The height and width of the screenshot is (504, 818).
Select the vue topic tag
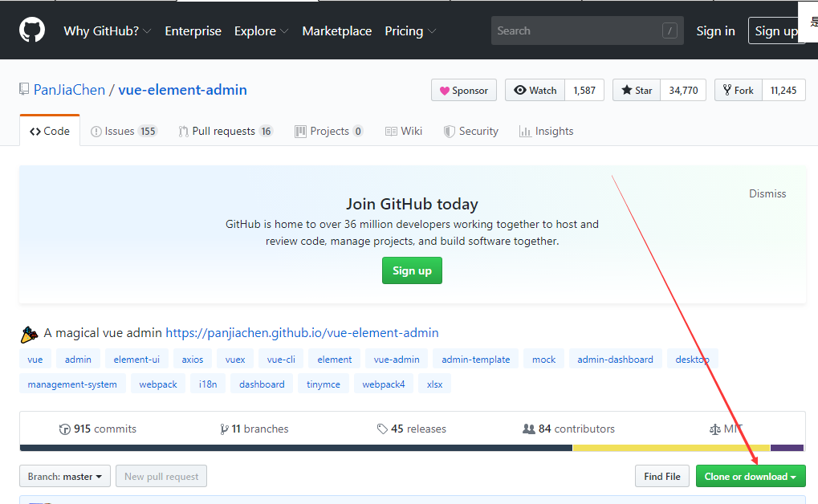(35, 360)
